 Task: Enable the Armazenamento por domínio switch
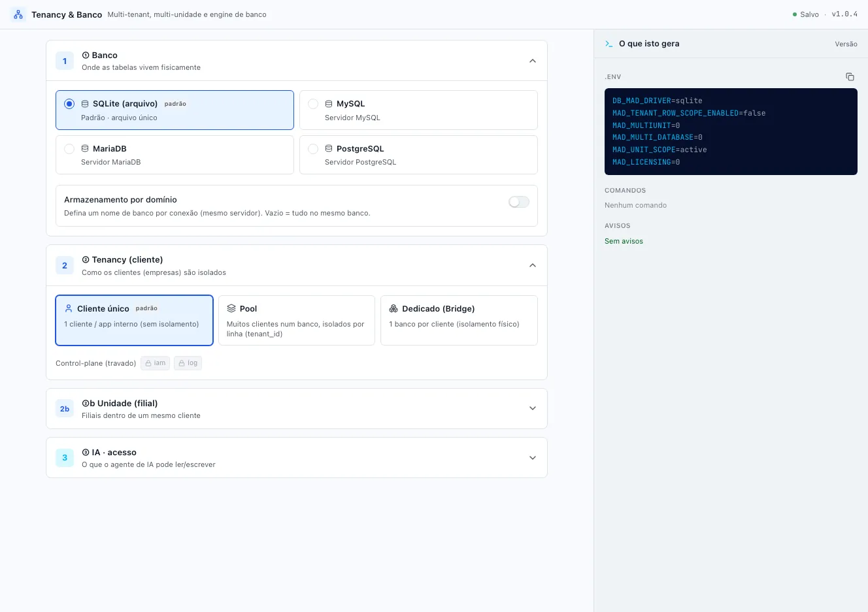coord(519,202)
